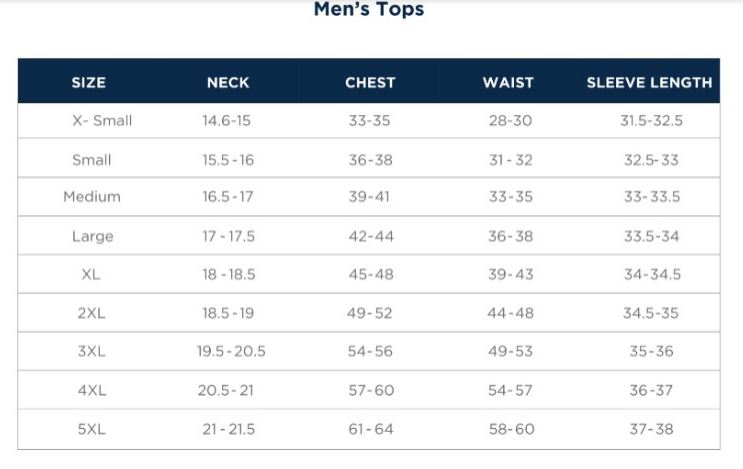Click the Large size row label
This screenshot has height=469, width=743.
click(x=92, y=236)
